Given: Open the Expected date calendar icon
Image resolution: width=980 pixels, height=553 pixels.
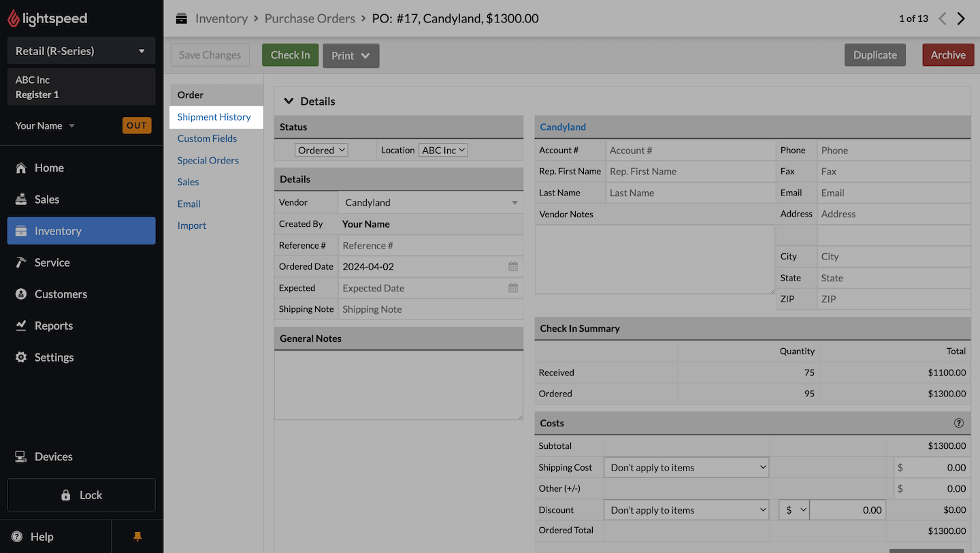Looking at the screenshot, I should coord(513,288).
